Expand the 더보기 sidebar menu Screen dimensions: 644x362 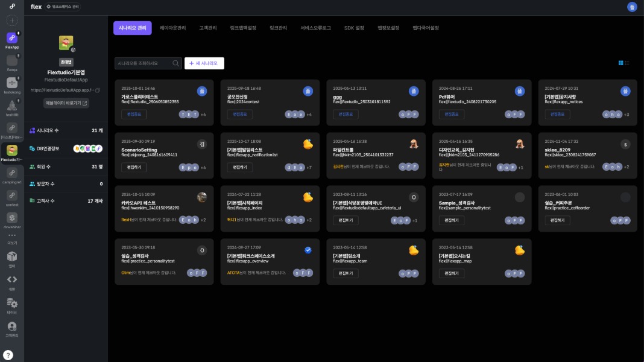coord(12,237)
